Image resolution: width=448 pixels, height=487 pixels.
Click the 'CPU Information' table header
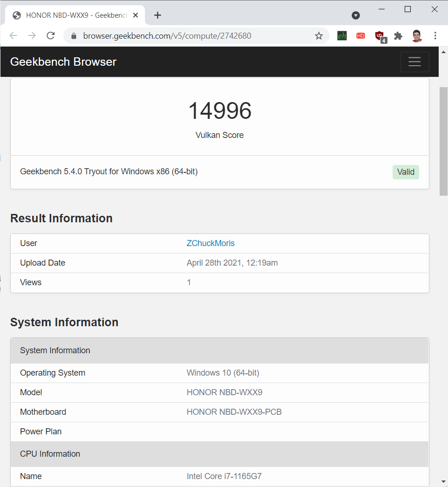click(219, 454)
